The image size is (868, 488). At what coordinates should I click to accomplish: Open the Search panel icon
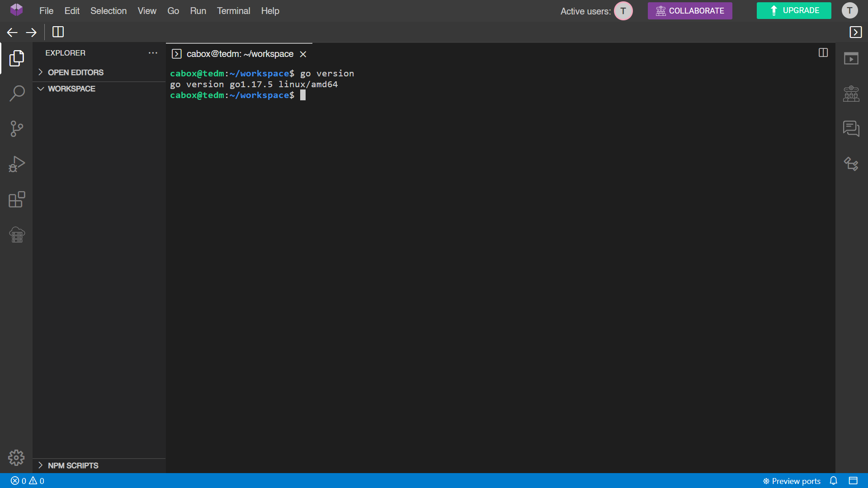tap(17, 94)
